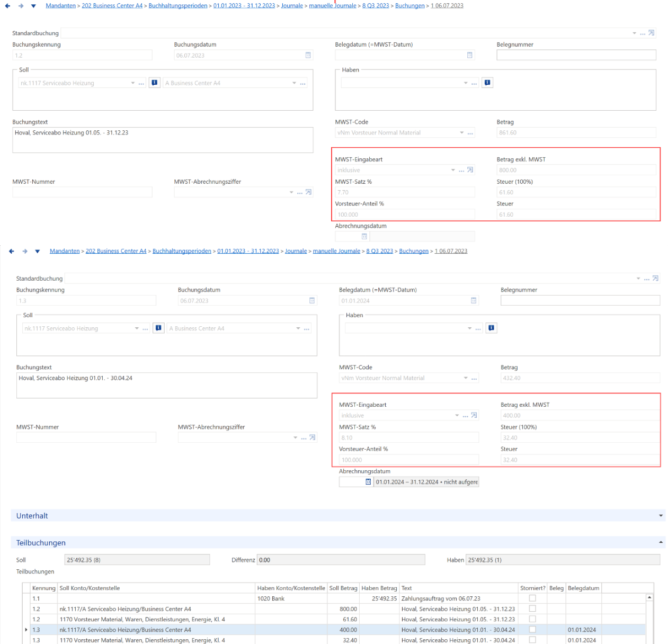Open manuelle Journale breadcrumb in booking 1.3 screen
The width and height of the screenshot is (668, 644).
coord(336,251)
